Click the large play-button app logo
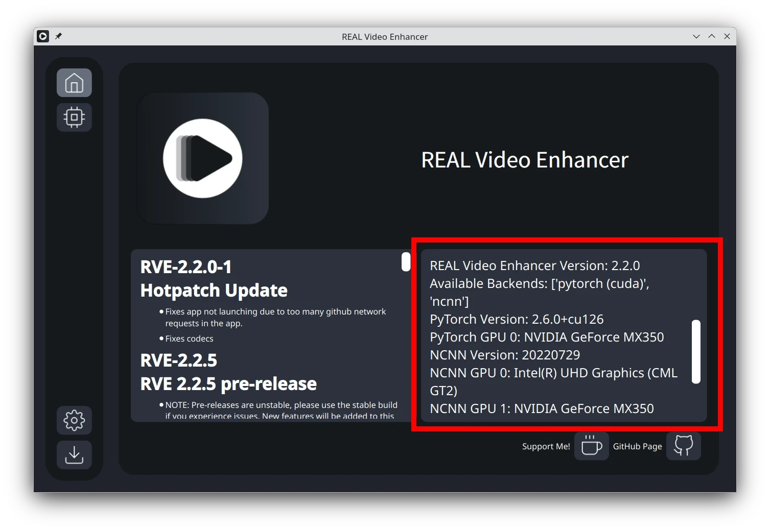This screenshot has height=532, width=770. (x=203, y=158)
